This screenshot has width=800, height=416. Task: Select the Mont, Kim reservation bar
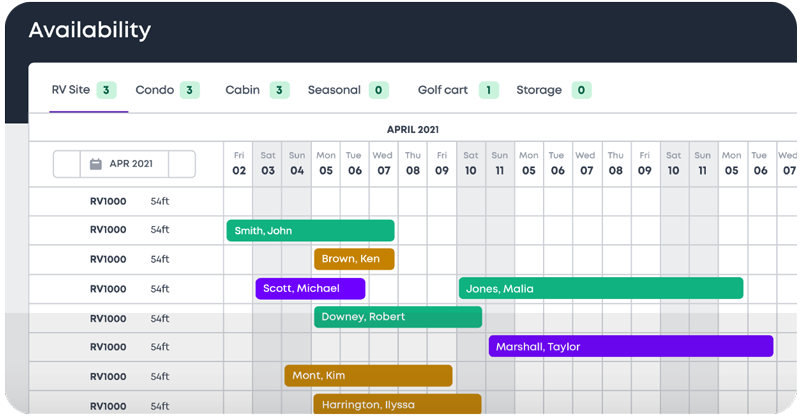point(368,376)
